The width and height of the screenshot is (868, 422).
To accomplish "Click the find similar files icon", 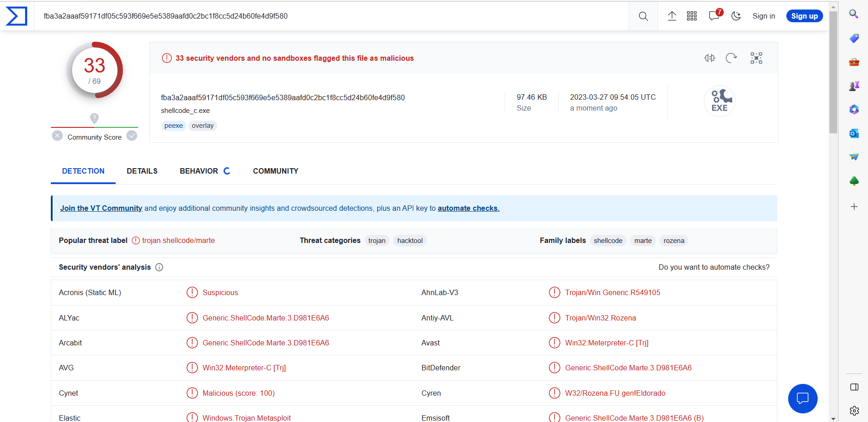I will coord(710,58).
